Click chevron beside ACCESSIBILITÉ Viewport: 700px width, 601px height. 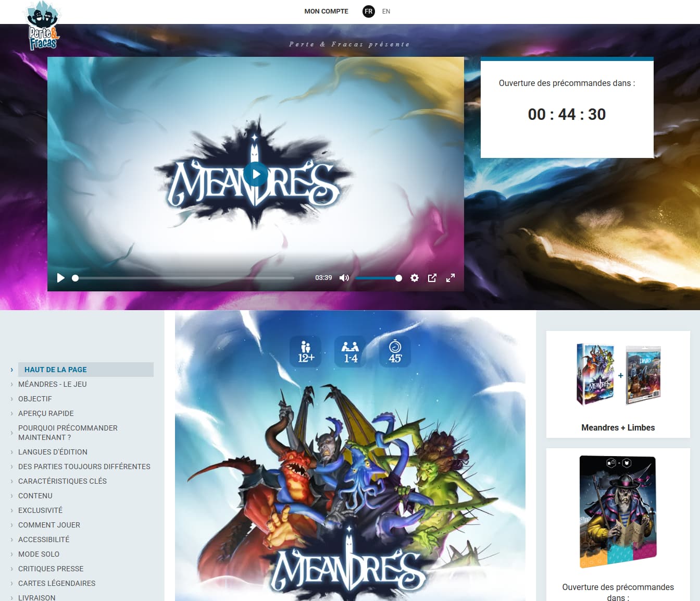click(x=12, y=539)
